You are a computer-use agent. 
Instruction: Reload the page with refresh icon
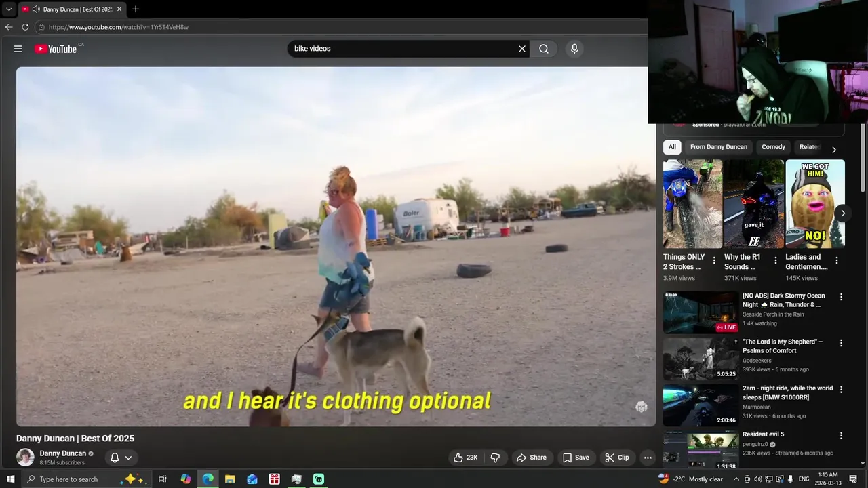(x=25, y=27)
